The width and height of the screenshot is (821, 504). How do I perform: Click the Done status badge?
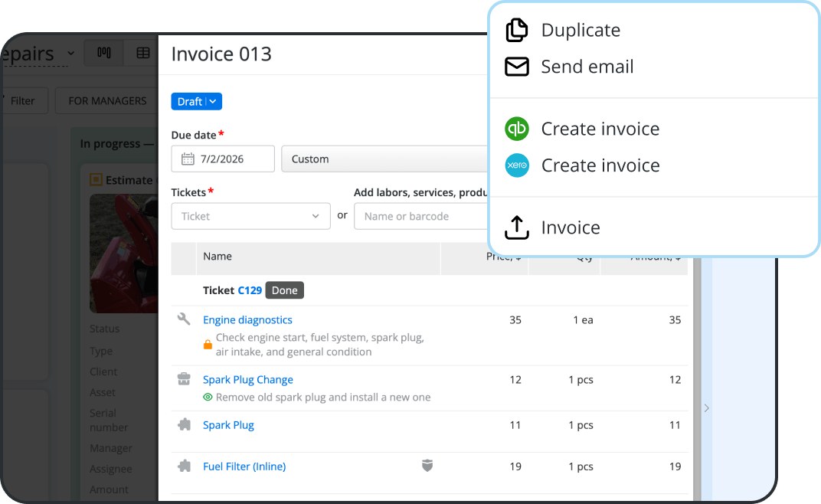coord(284,290)
